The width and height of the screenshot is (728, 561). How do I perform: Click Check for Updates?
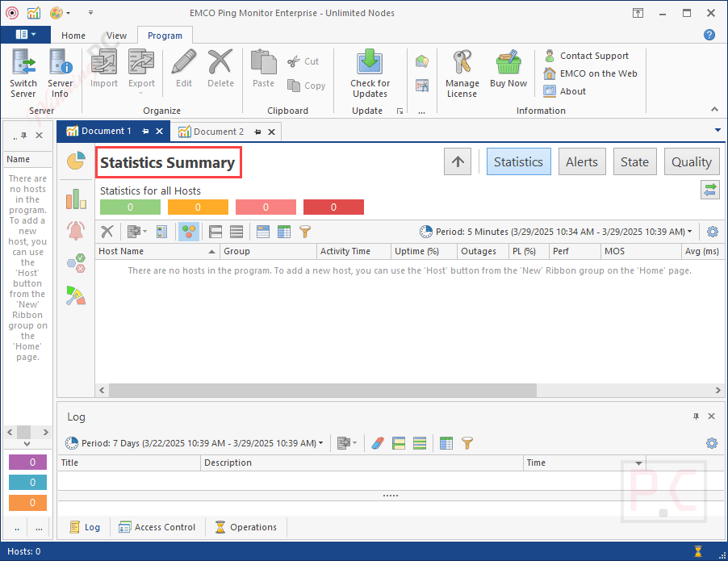pos(370,73)
